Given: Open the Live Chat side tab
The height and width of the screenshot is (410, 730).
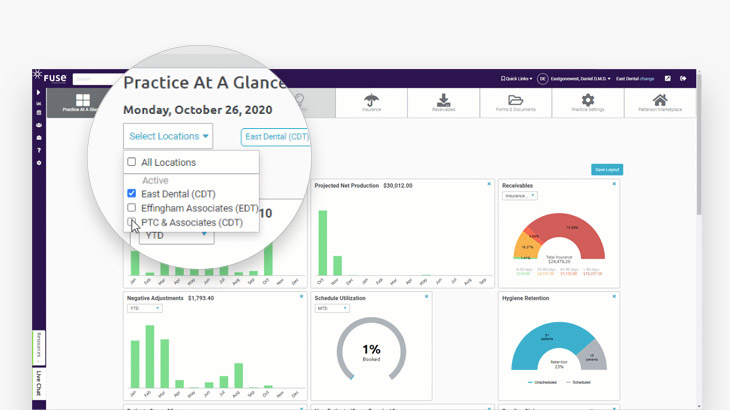Looking at the screenshot, I should click(39, 383).
